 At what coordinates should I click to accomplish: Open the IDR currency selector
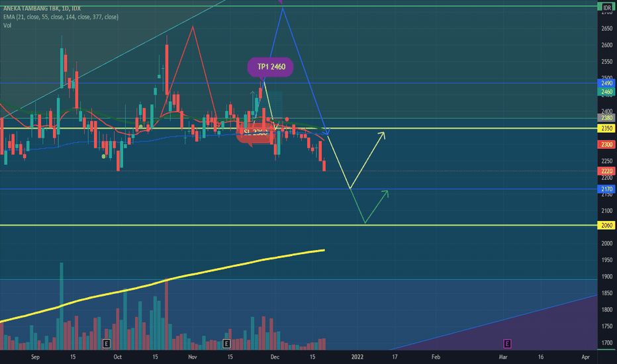pyautogui.click(x=607, y=7)
